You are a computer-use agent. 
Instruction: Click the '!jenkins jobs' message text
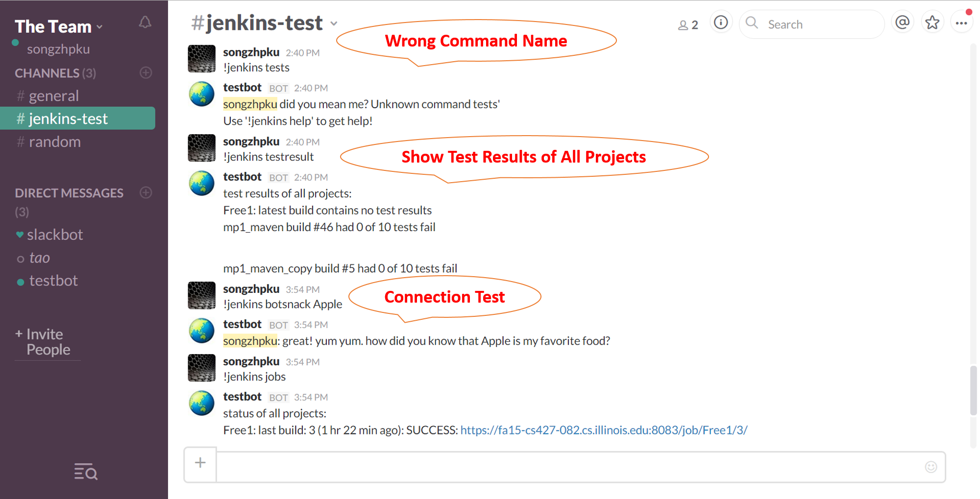(x=254, y=377)
